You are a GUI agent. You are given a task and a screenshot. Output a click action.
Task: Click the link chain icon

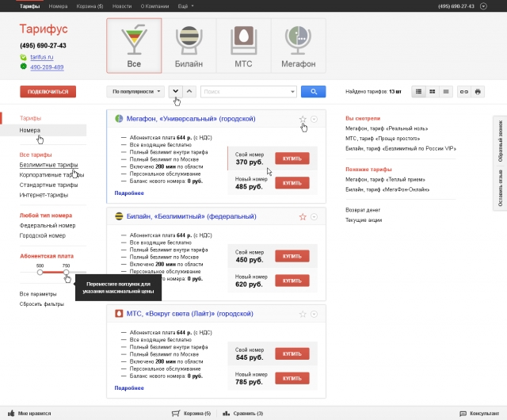[x=464, y=92]
